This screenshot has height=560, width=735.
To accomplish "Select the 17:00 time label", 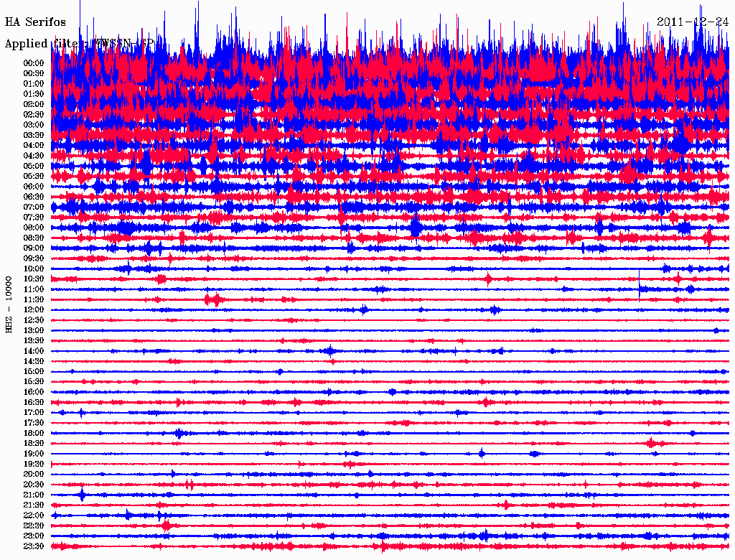I will [34, 413].
